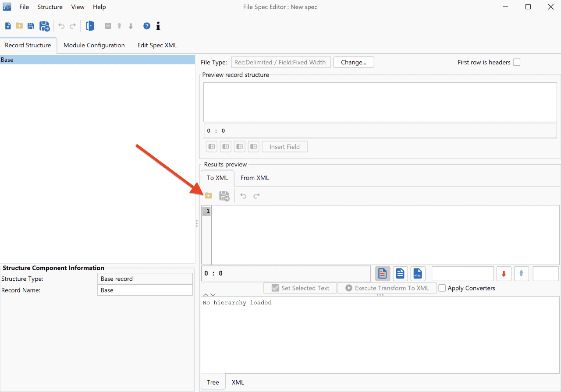The height and width of the screenshot is (392, 561).
Task: Click the field icon button next to Insert Field
Action: 254,147
